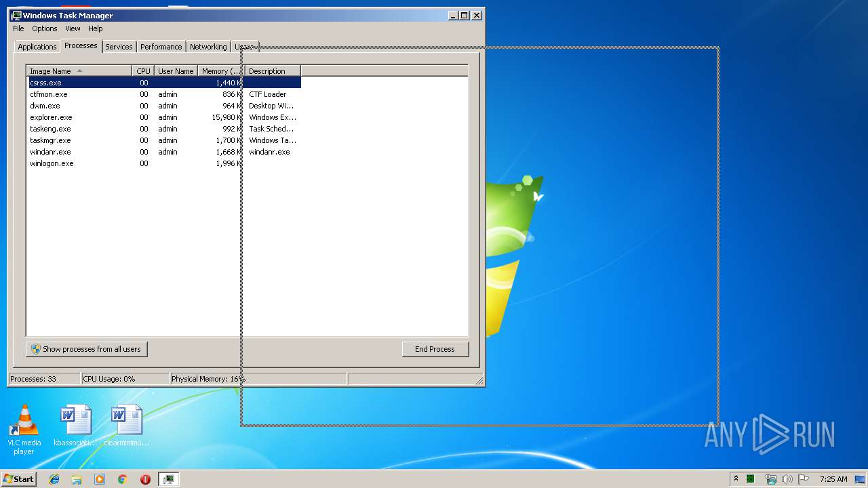Open Windows Media Player from taskbar
The width and height of the screenshot is (868, 488).
(100, 479)
